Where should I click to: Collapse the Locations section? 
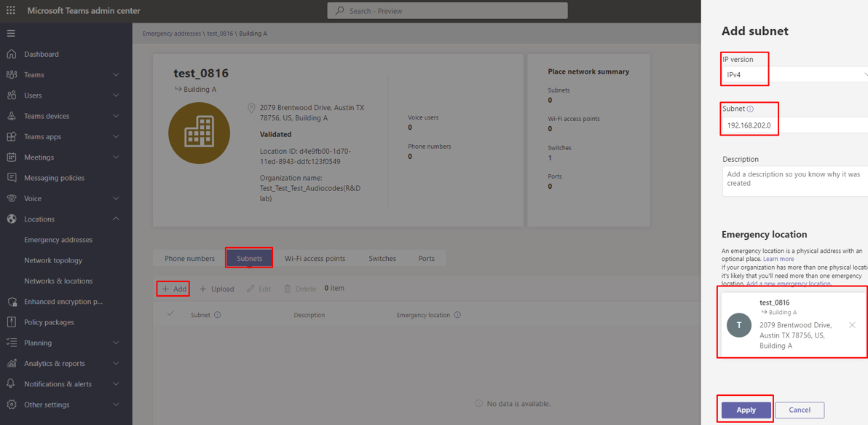pos(116,219)
